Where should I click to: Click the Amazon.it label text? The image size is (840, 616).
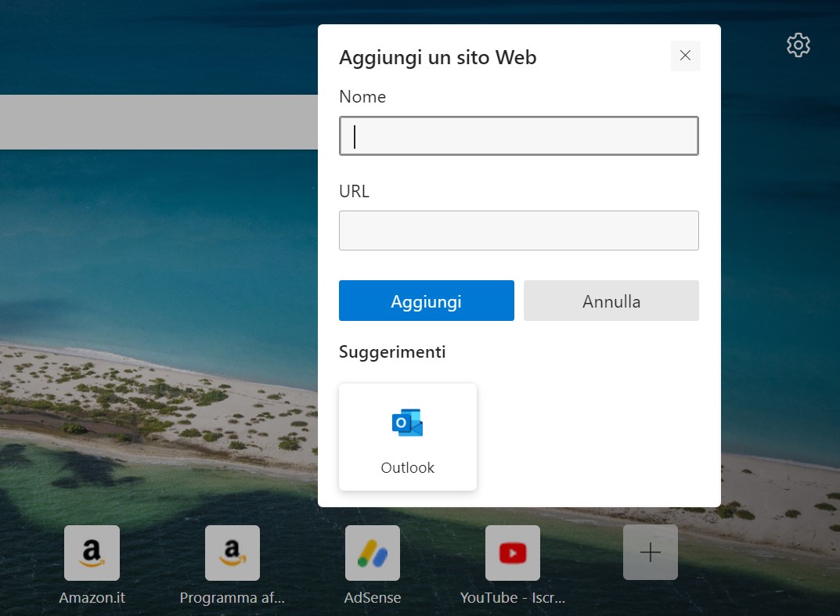click(x=92, y=598)
